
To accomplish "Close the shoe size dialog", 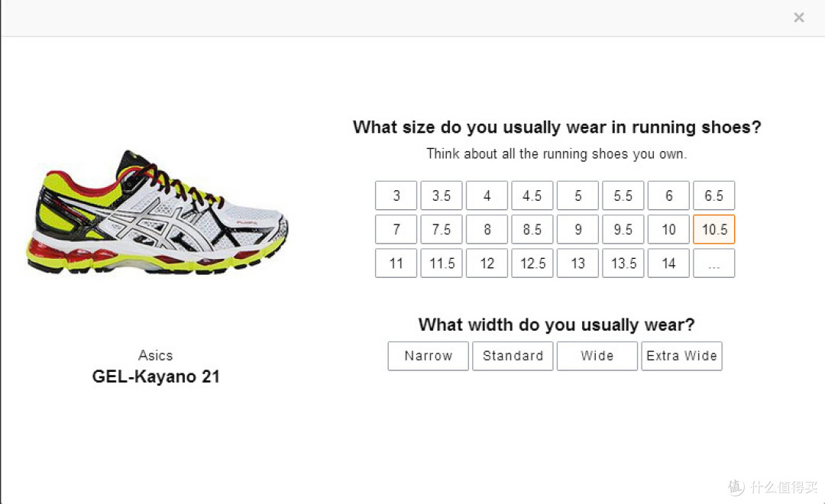I will click(799, 18).
